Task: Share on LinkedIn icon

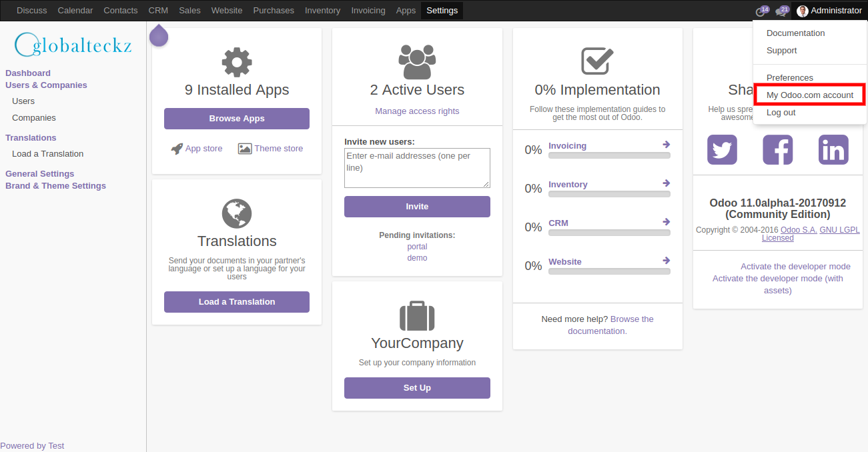Action: (x=833, y=149)
